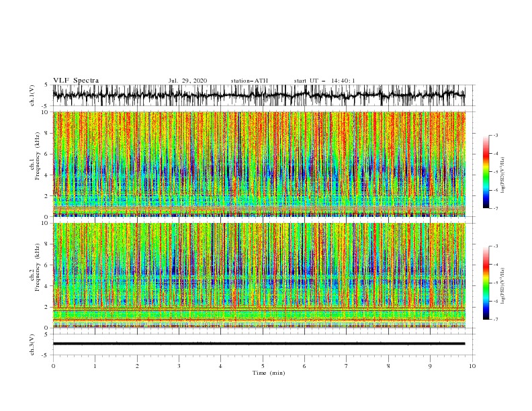532x411 pixels.
Task: Click the "6" kHz tick of ch.2 spectrogram
Action: (x=47, y=265)
